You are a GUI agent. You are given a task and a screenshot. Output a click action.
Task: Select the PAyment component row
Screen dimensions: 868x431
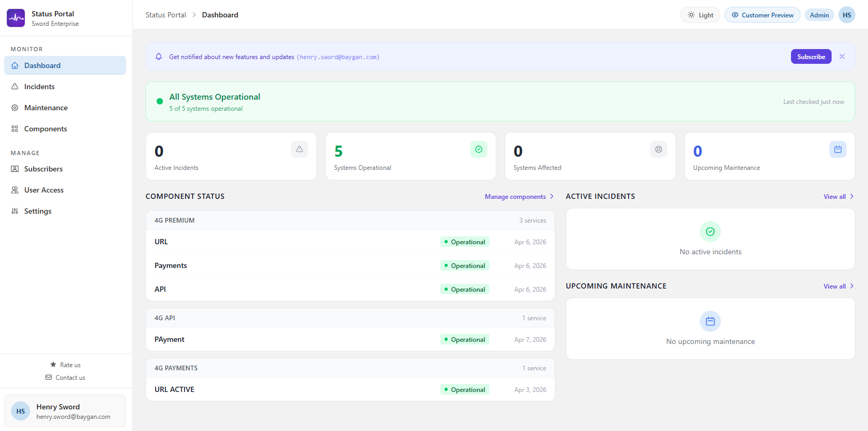350,339
